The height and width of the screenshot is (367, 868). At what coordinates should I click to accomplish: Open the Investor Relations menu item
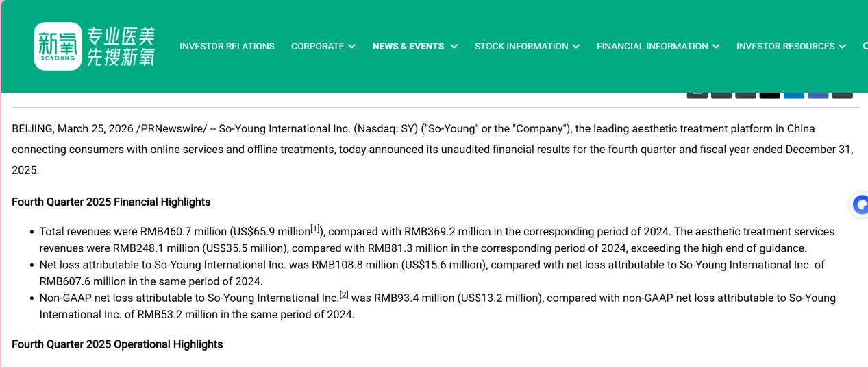(x=227, y=47)
